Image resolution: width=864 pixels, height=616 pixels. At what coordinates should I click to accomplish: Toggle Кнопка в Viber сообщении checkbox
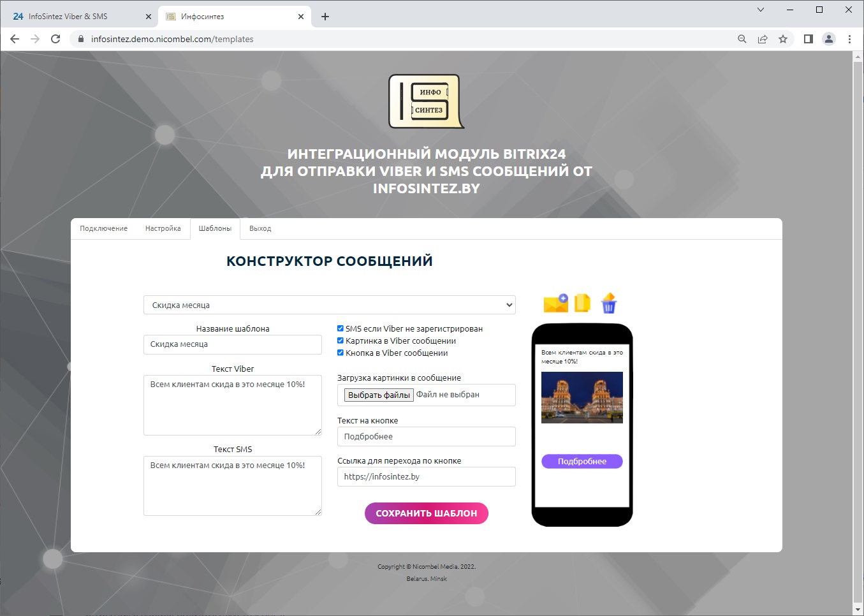(340, 353)
